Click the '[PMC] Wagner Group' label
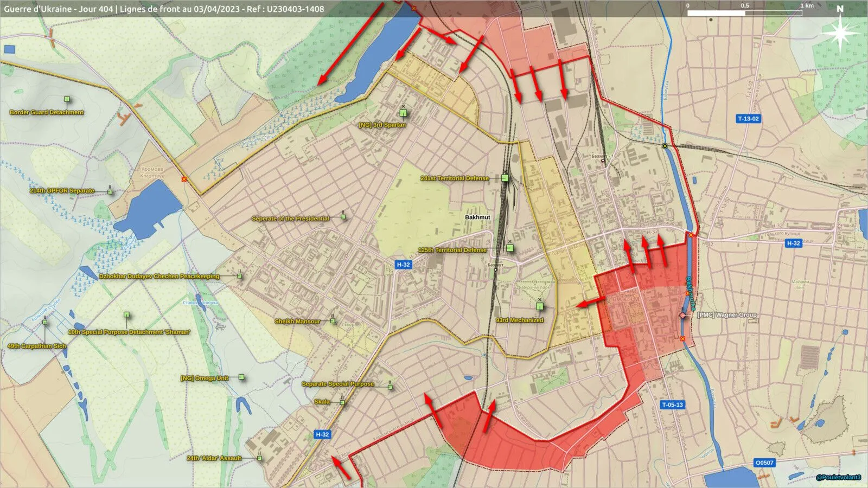This screenshot has width=868, height=488. pyautogui.click(x=727, y=314)
